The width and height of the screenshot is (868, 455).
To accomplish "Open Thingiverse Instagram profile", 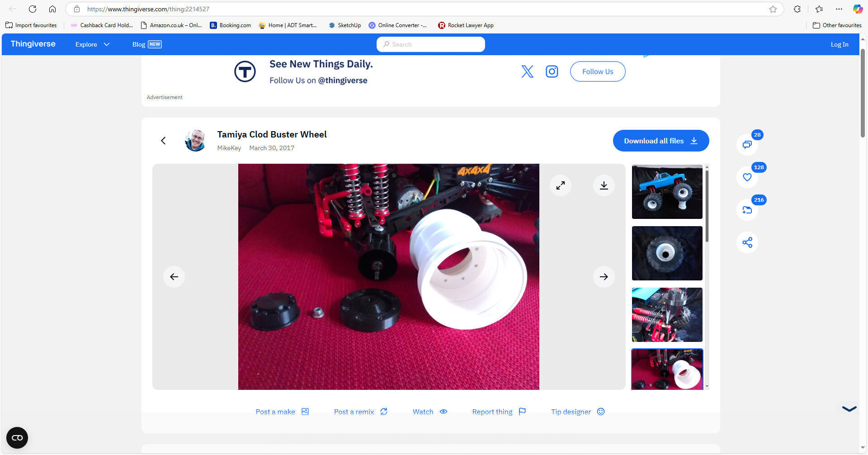I will tap(552, 71).
